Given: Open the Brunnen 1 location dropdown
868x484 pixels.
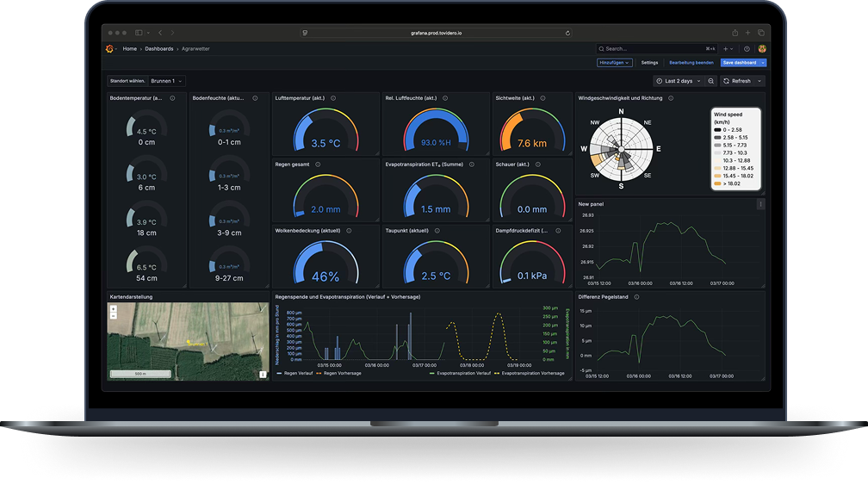Looking at the screenshot, I should pos(167,81).
